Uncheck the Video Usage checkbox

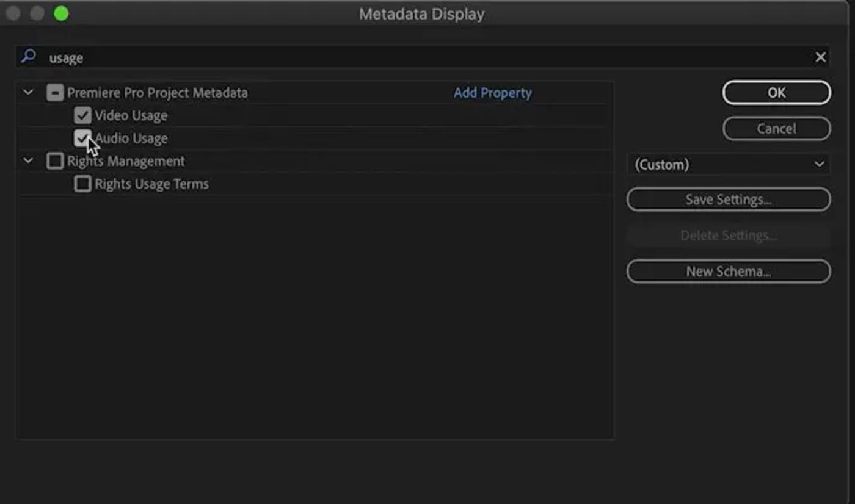point(82,115)
